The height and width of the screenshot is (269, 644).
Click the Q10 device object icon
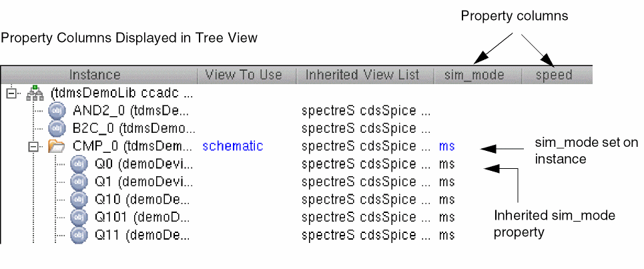79,200
